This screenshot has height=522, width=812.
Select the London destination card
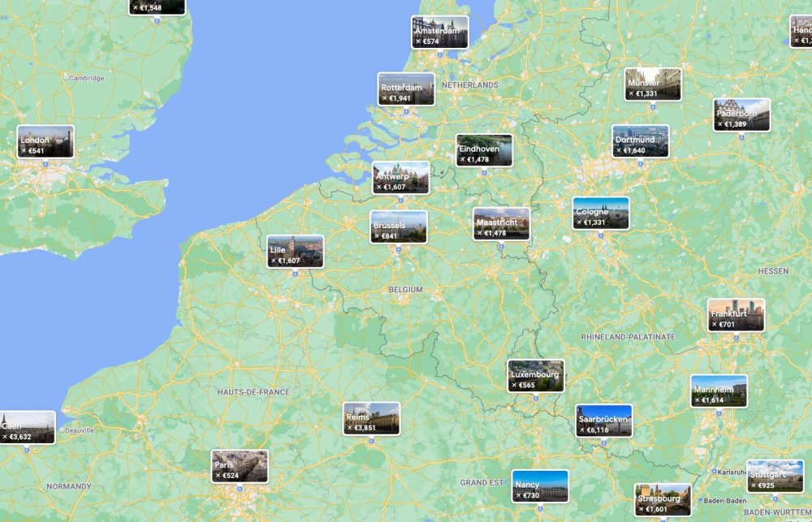point(45,142)
